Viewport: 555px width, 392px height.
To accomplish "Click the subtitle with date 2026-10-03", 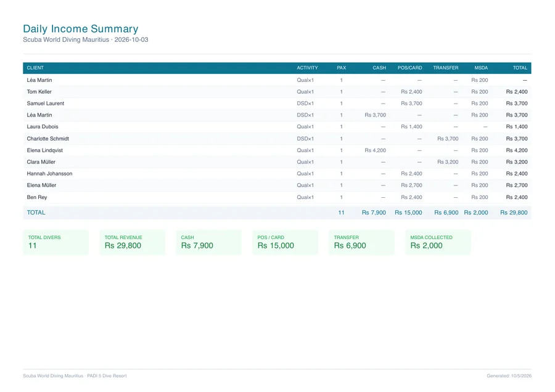I will [86, 39].
